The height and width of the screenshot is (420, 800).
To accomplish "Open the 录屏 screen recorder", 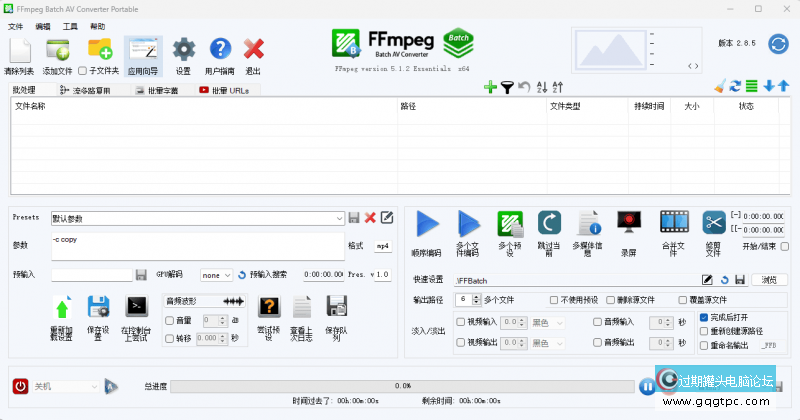I will 629,224.
